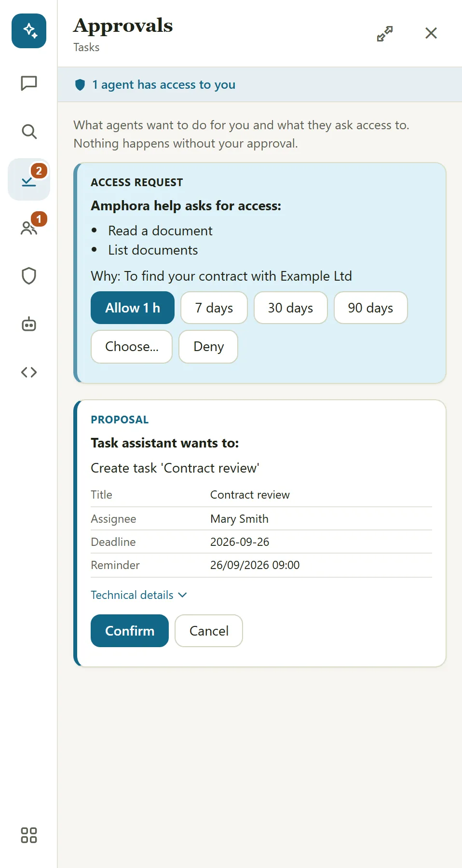
Task: Open the Choose... duration option
Action: pos(132,347)
